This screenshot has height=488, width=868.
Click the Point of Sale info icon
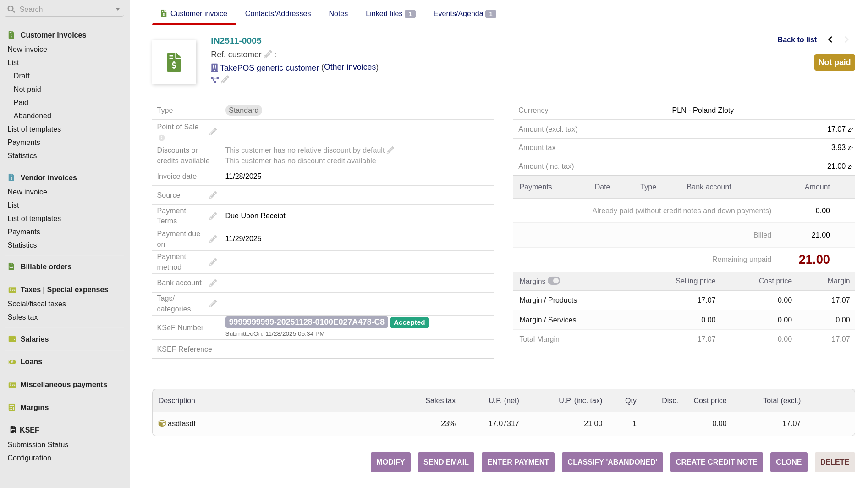point(161,138)
